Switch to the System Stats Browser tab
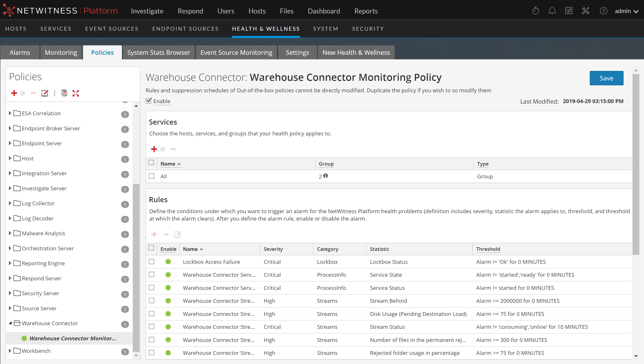The height and width of the screenshot is (364, 644). coord(158,53)
